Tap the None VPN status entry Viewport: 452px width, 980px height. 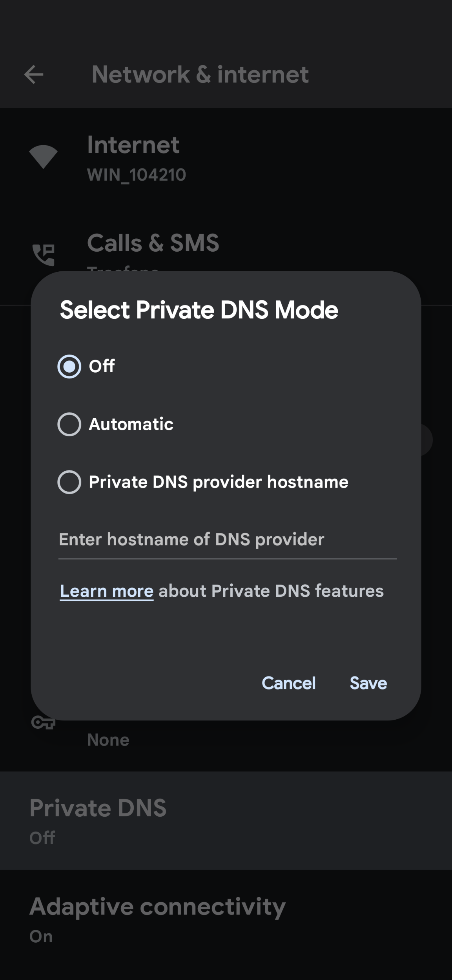108,740
